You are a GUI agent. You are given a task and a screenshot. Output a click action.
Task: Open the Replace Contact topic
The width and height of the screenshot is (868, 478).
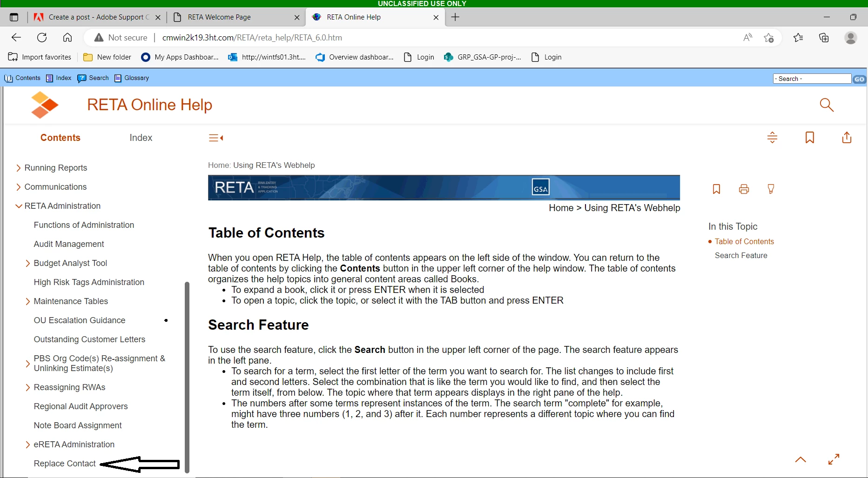[x=65, y=464]
